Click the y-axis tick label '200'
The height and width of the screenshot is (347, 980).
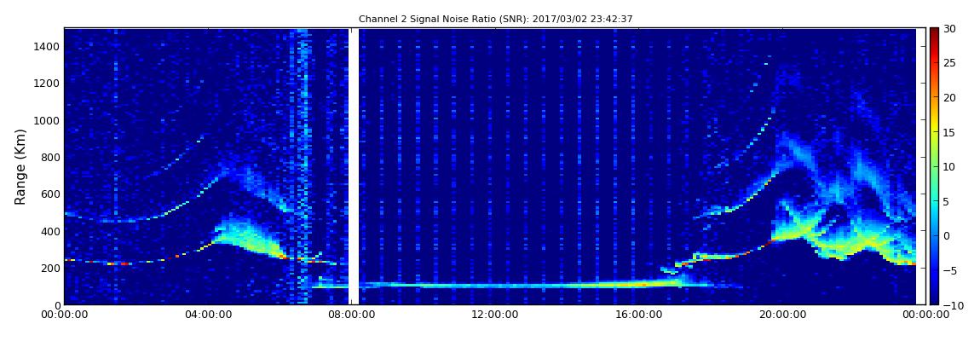pos(50,268)
